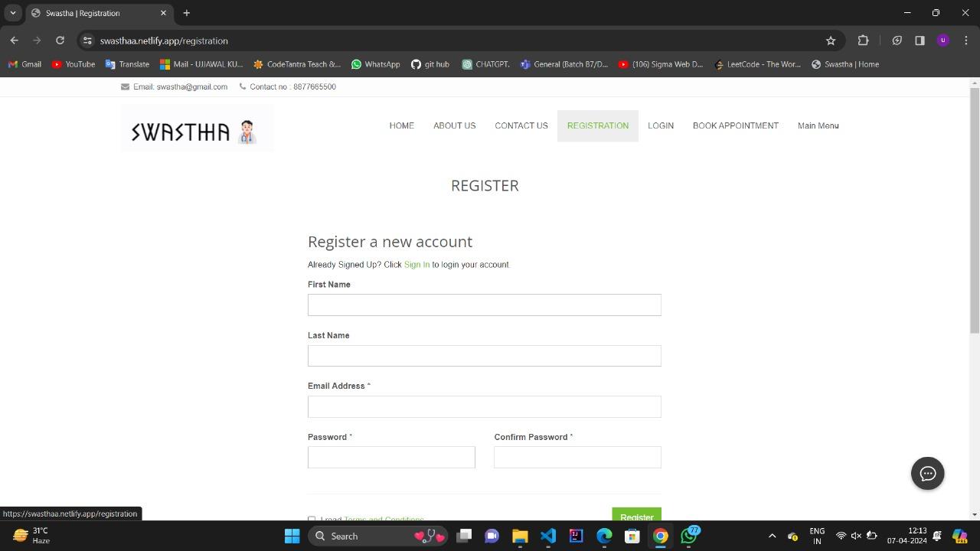Open the Sigma Web D bookmark
This screenshot has height=551, width=980.
point(660,64)
